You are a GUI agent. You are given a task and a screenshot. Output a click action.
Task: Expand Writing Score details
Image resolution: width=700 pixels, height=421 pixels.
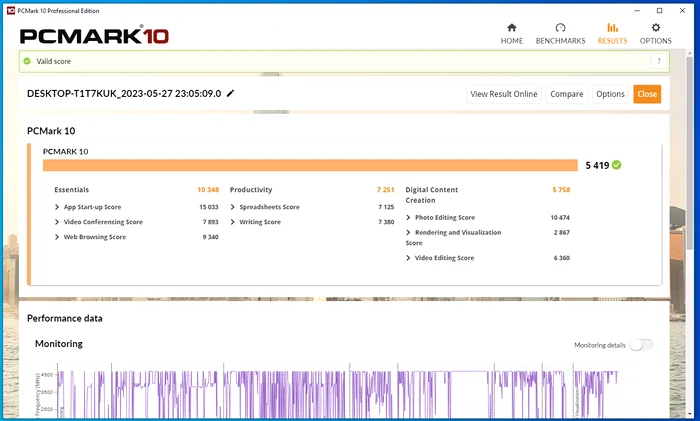(x=233, y=222)
